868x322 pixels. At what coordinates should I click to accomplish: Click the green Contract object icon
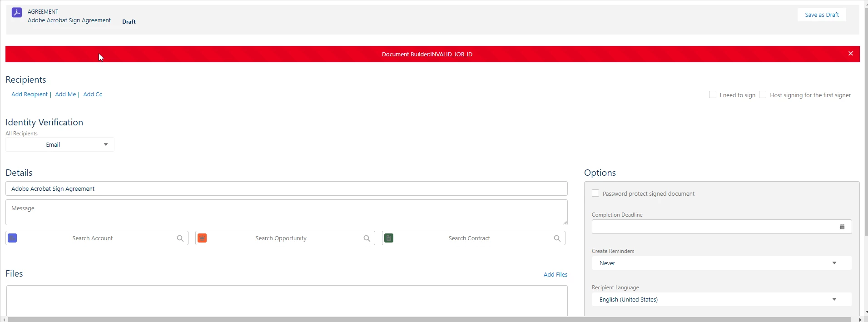pyautogui.click(x=389, y=238)
